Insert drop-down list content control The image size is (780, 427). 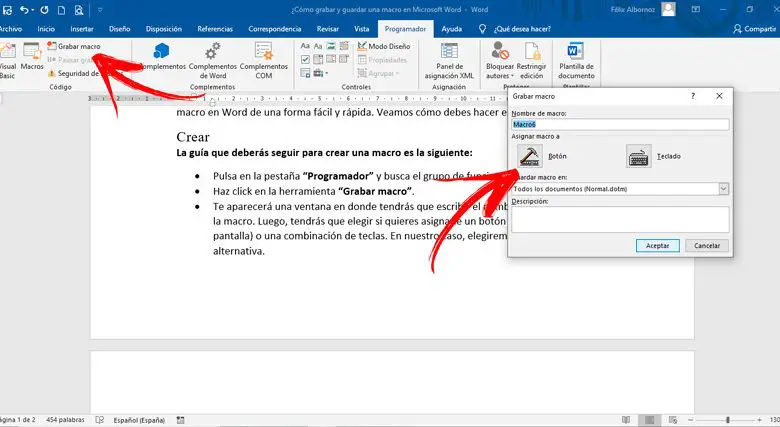(331, 59)
